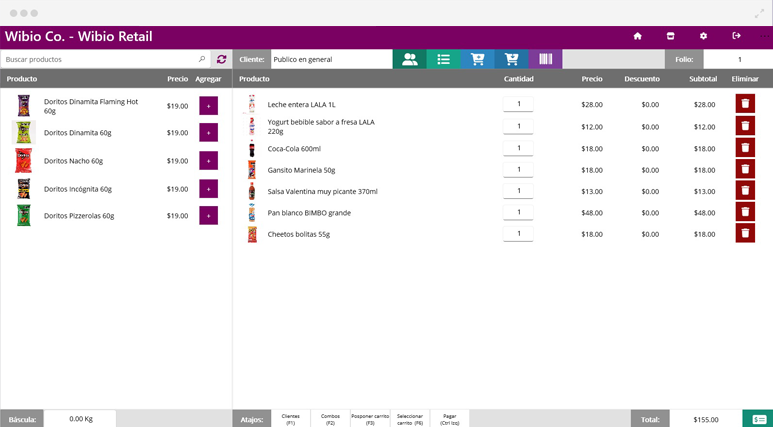The image size is (773, 430).
Task: Delete Gansito Marinela 50g item
Action: click(x=745, y=169)
